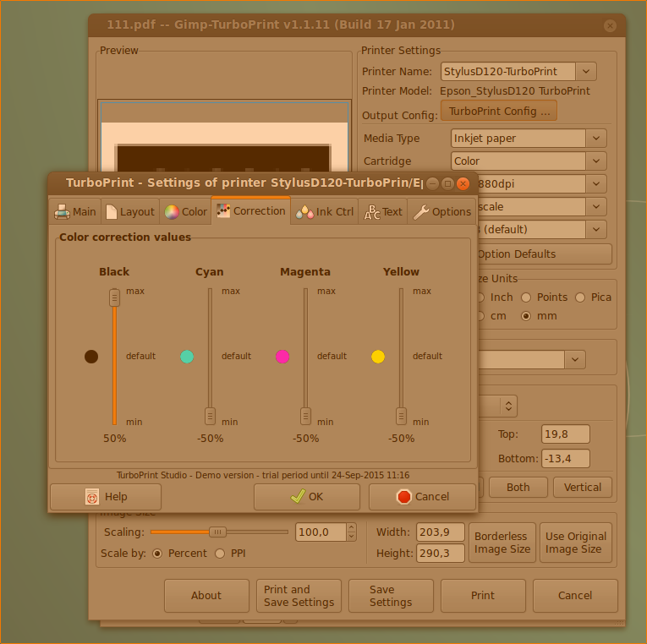Viewport: 647px width, 644px height.
Task: Click the Options tab wrench icon
Action: (x=421, y=212)
